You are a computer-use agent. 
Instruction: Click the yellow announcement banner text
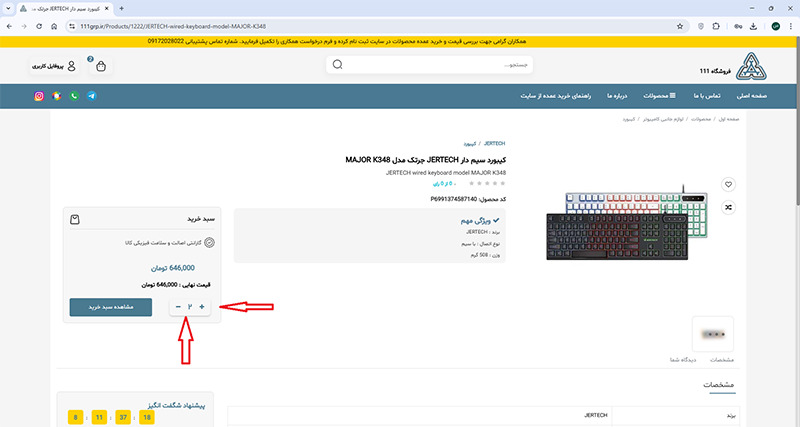click(337, 41)
